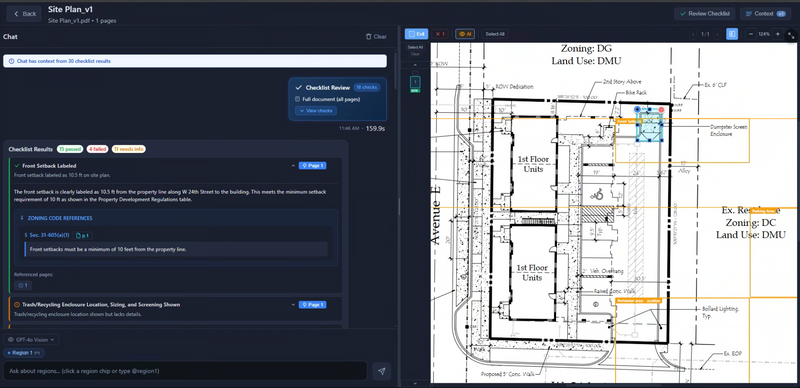Collapse the Front Setback Labeled result
800x388 pixels.
tap(293, 166)
